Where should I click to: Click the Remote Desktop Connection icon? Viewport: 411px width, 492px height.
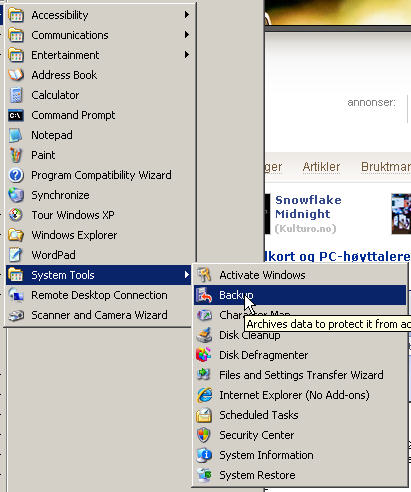click(16, 295)
